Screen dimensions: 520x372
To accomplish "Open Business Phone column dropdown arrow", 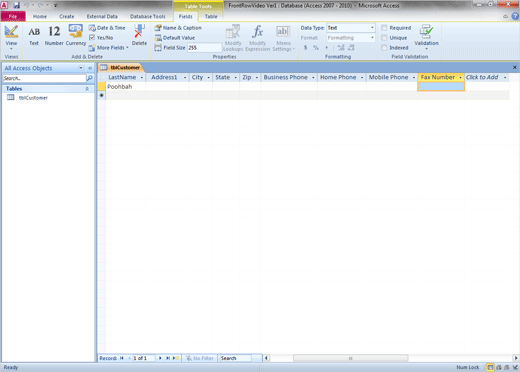I will [313, 77].
